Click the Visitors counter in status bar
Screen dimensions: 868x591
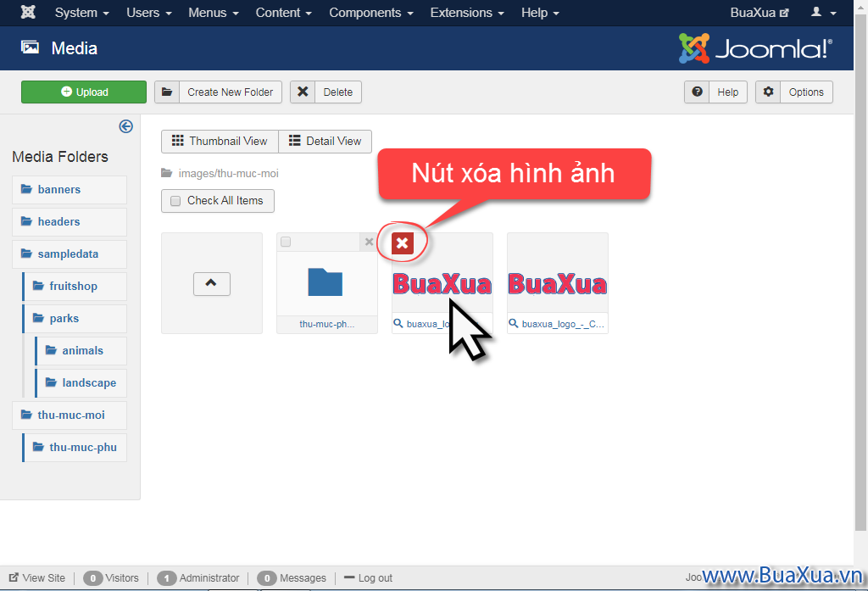[x=111, y=577]
